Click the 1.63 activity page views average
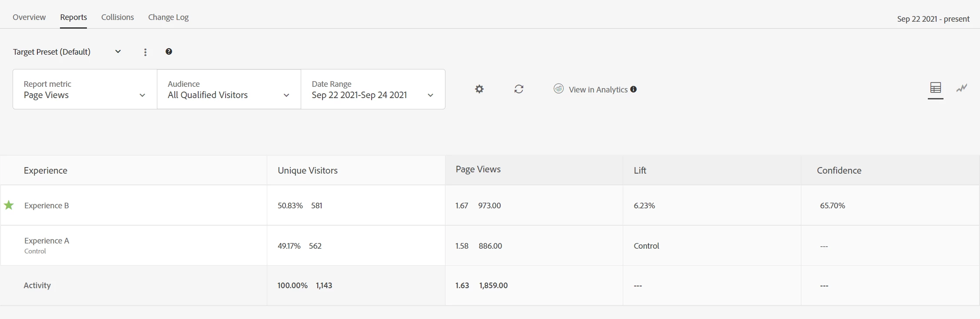980x319 pixels. pos(462,285)
